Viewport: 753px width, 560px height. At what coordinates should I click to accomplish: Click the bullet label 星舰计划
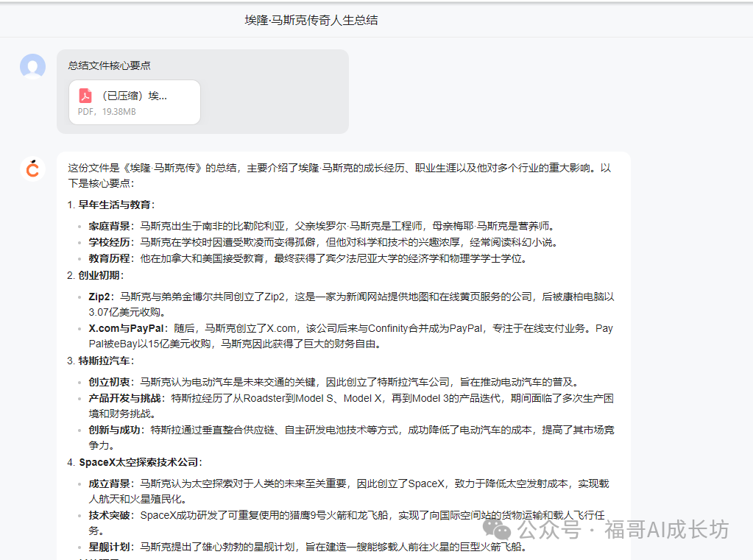(110, 547)
